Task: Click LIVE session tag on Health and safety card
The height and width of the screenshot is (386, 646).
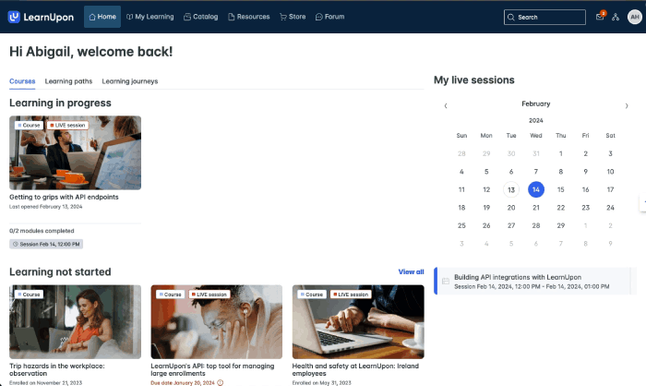Action: coord(351,295)
